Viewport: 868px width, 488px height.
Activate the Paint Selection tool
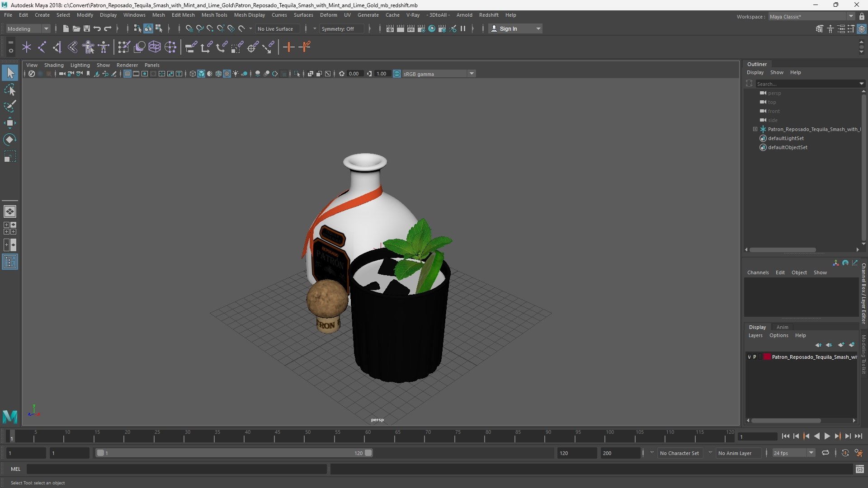10,106
